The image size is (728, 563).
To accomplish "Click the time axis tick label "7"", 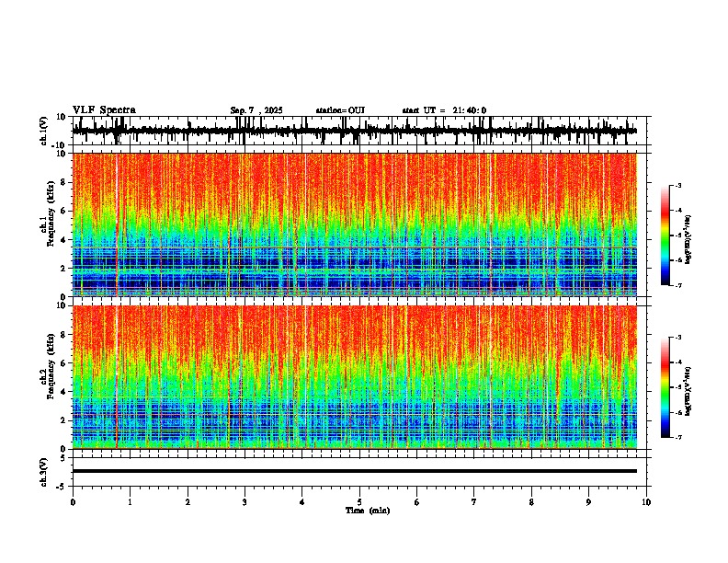I will tap(474, 502).
